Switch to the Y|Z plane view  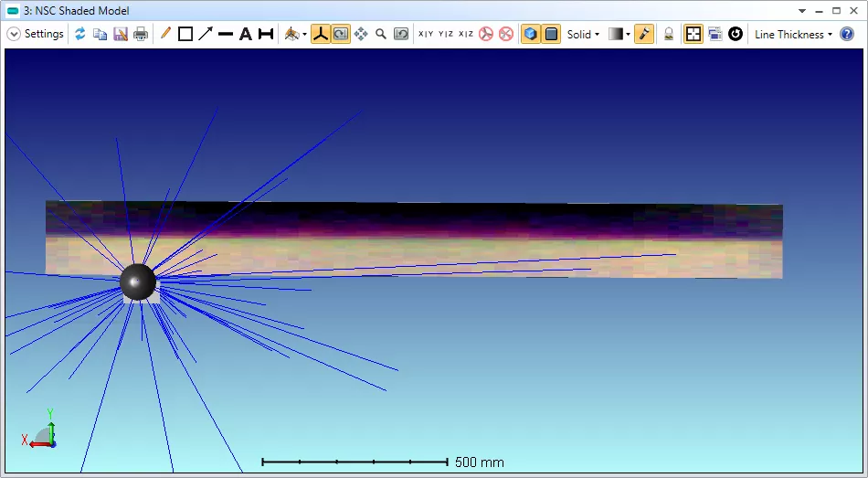[446, 34]
